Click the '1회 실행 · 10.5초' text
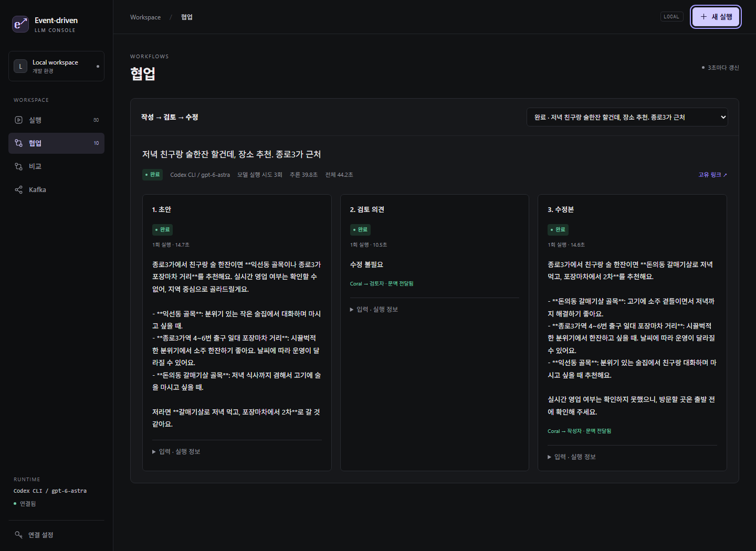 (369, 245)
